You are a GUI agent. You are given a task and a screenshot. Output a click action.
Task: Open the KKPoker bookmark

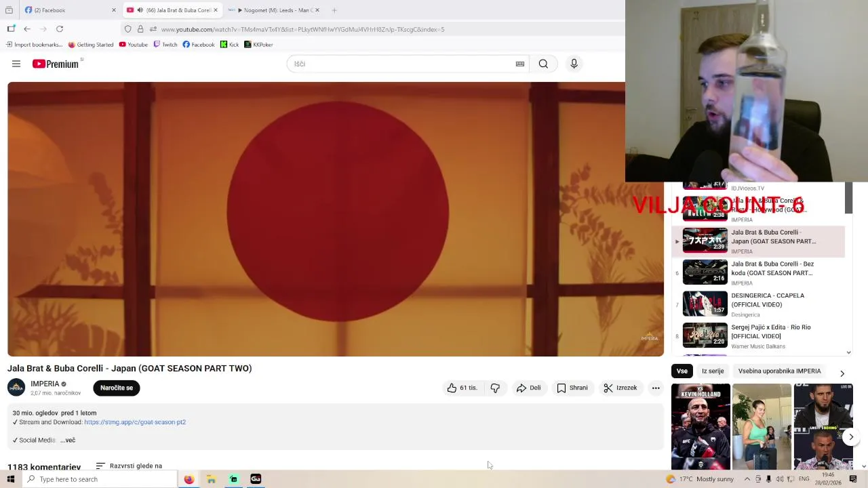pos(258,45)
